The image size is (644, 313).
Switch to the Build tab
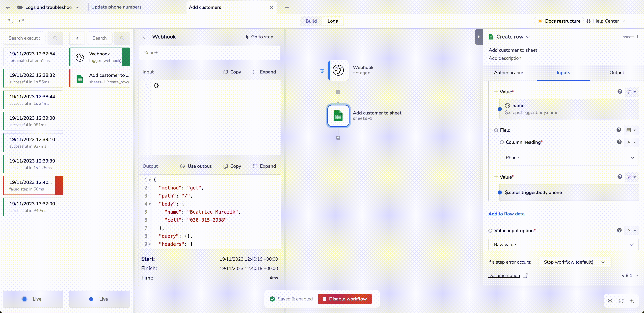coord(311,21)
